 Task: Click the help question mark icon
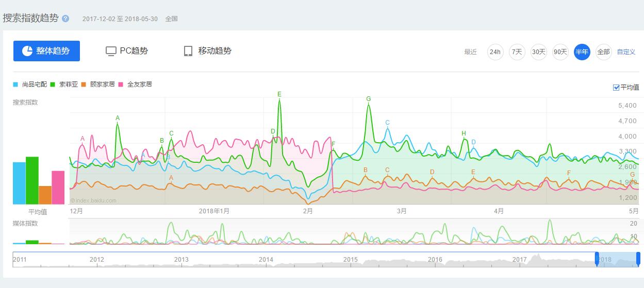[65, 19]
